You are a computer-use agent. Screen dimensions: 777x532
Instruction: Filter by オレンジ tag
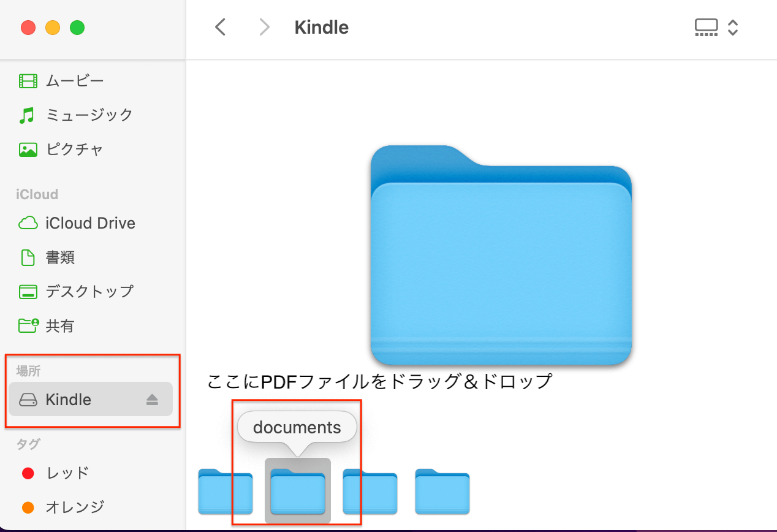(63, 507)
